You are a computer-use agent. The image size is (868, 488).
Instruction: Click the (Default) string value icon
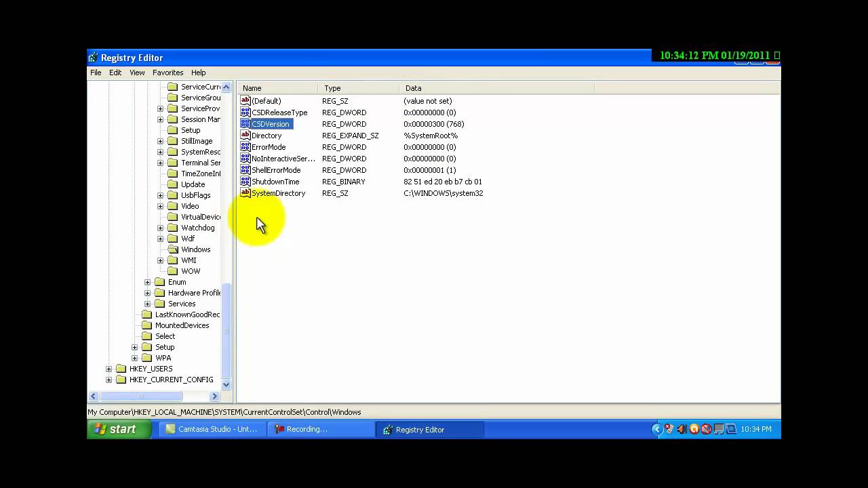pos(245,101)
